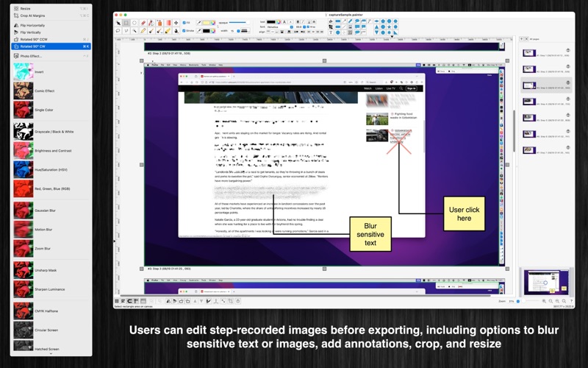Choose Resize menu item
The width and height of the screenshot is (588, 368).
click(51, 8)
